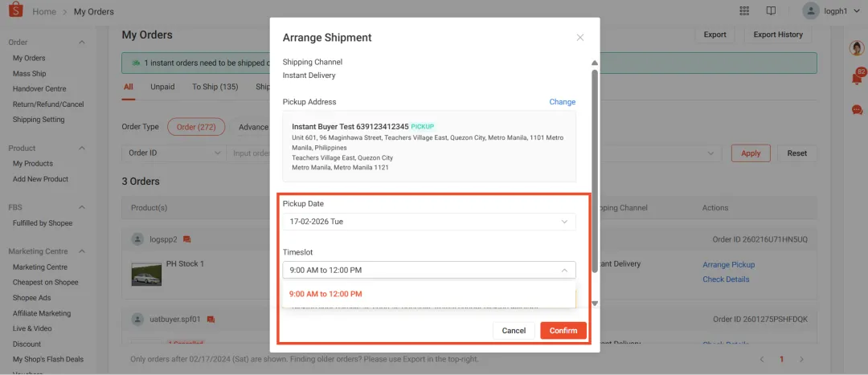Open the apps grid icon
Viewport: 868px width, 375px height.
[744, 11]
